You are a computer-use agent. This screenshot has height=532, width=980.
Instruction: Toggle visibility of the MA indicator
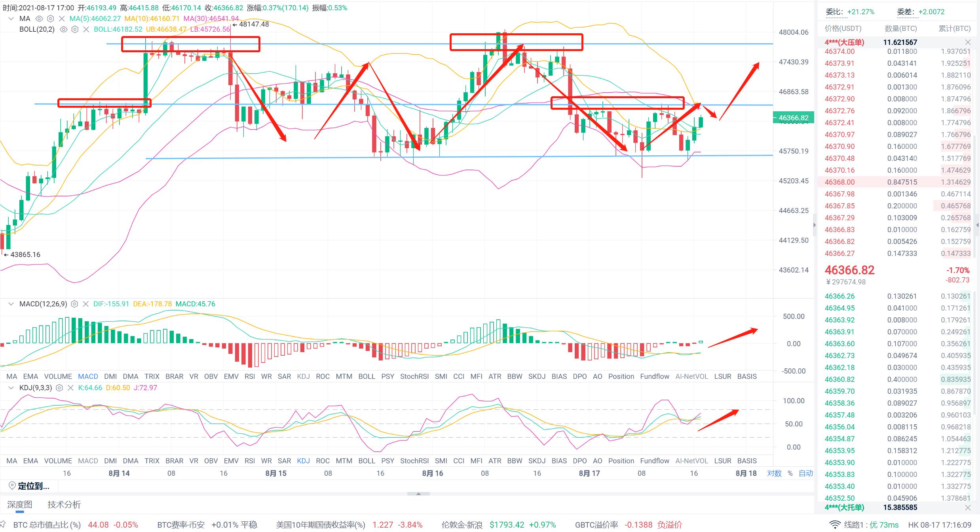[x=39, y=19]
